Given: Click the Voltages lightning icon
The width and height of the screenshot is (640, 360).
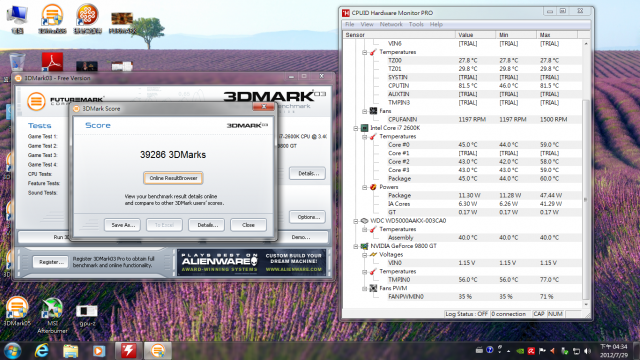Looking at the screenshot, I should click(373, 255).
